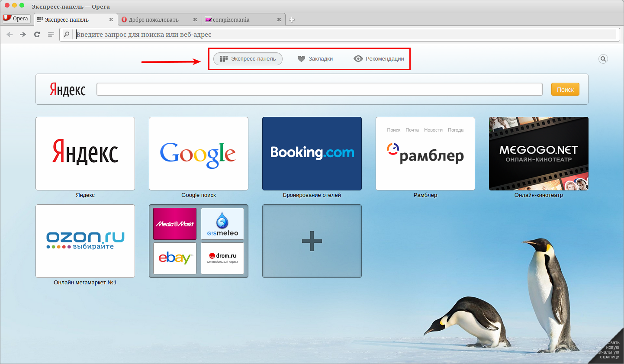Click the magnifier icon in address bar
624x364 pixels.
tap(67, 34)
